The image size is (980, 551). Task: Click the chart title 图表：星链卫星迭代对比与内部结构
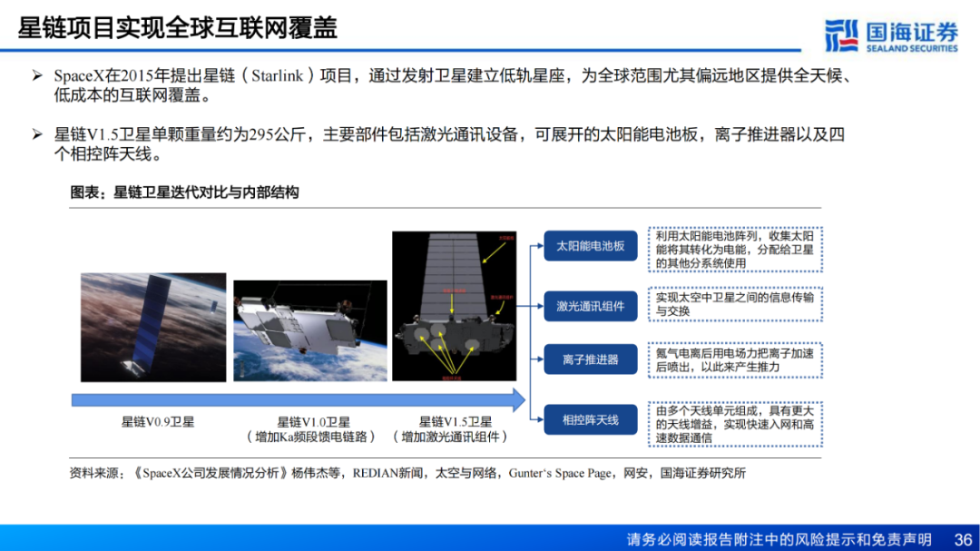[184, 192]
